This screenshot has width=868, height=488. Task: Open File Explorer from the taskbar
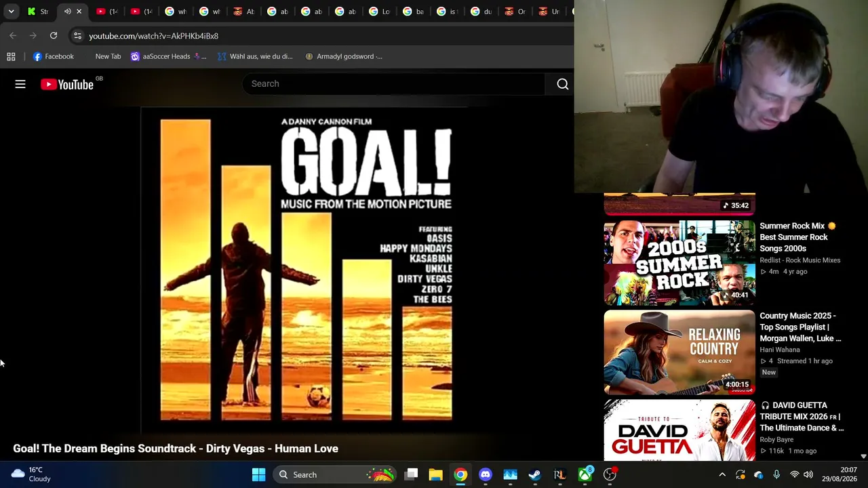pos(435,474)
